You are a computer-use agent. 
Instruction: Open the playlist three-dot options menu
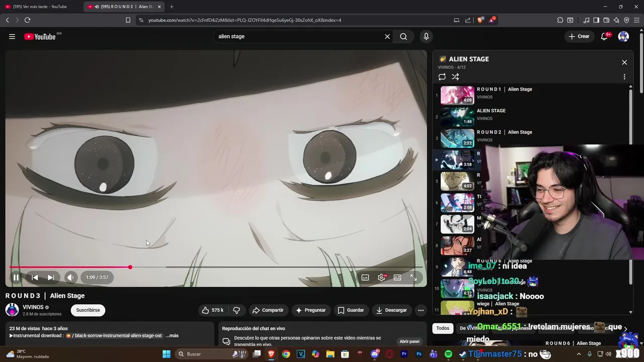point(624,77)
